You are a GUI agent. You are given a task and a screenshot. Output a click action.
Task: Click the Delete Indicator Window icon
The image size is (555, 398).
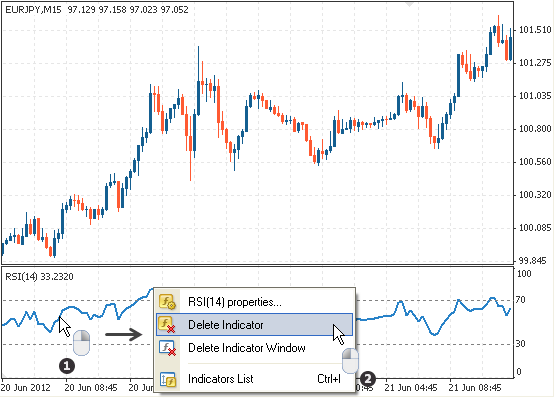[x=167, y=348]
